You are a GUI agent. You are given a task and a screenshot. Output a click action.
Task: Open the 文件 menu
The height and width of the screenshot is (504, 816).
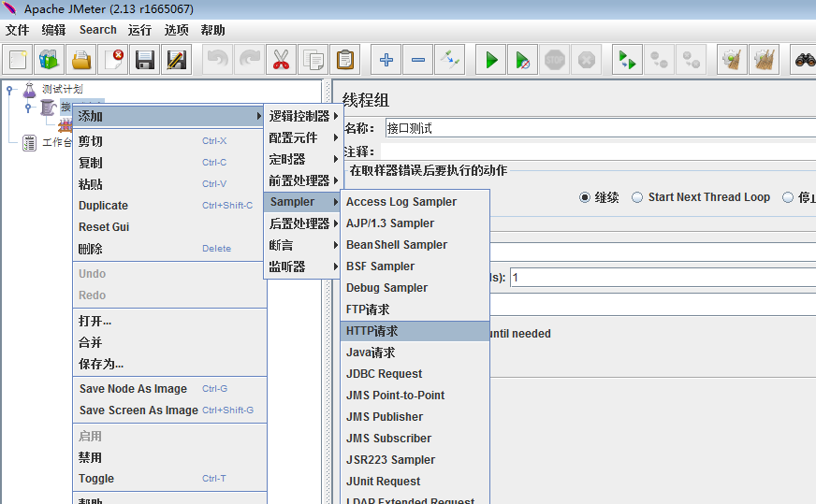[17, 30]
